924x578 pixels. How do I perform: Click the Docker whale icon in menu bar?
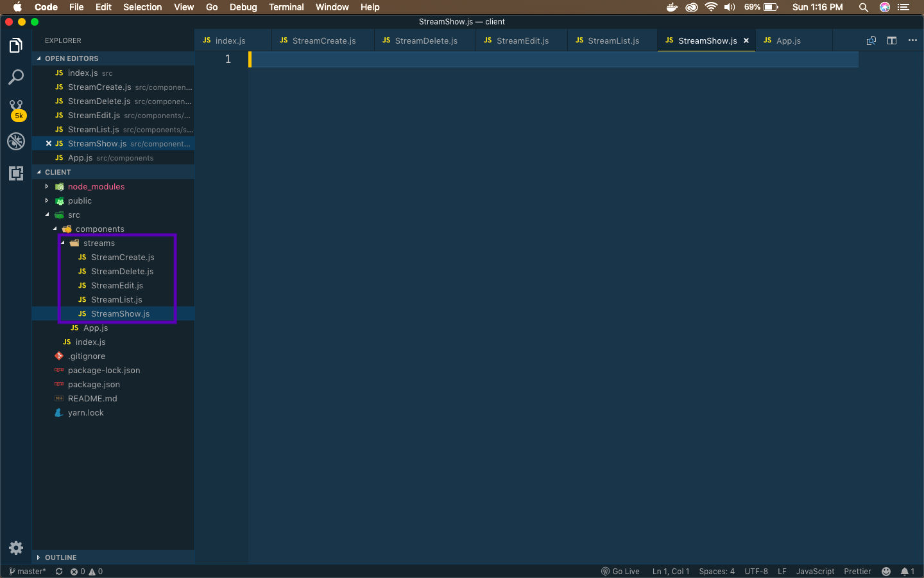coord(672,7)
